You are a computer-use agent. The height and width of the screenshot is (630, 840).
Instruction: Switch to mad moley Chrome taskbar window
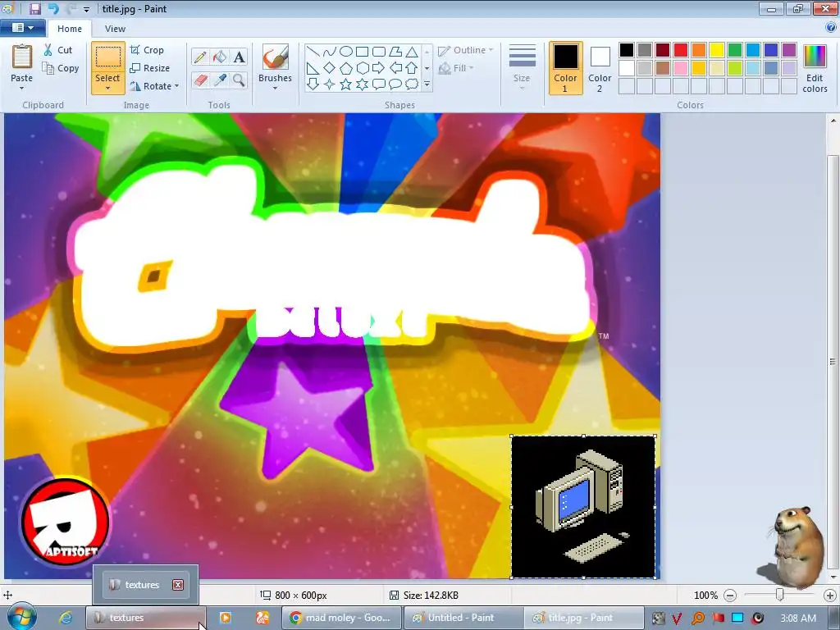point(340,618)
